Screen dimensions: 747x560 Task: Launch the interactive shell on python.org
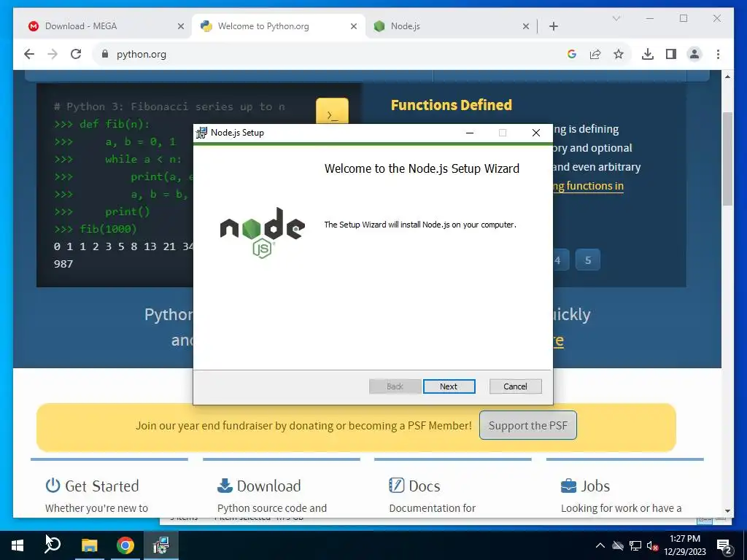332,112
